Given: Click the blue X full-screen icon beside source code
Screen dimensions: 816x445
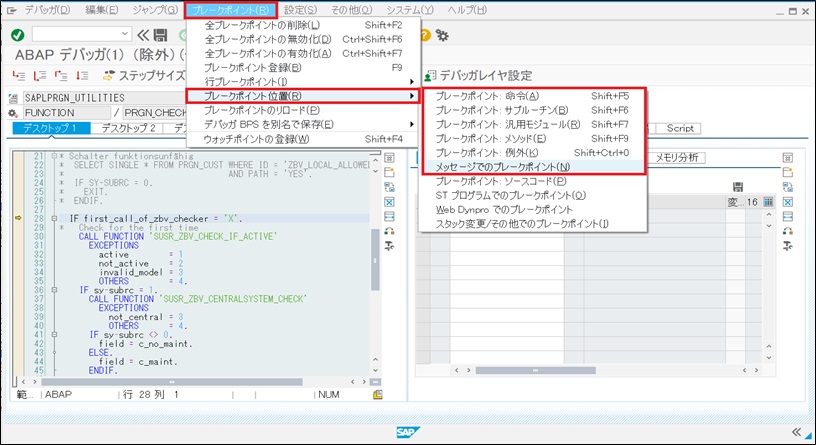Looking at the screenshot, I should 389,202.
